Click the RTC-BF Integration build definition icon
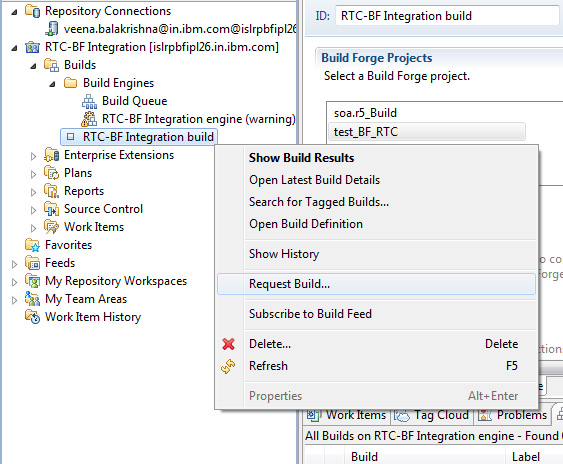563x464 pixels. pos(70,136)
